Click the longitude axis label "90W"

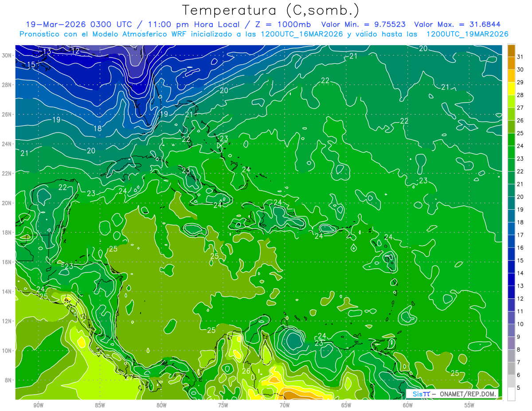[x=38, y=405]
